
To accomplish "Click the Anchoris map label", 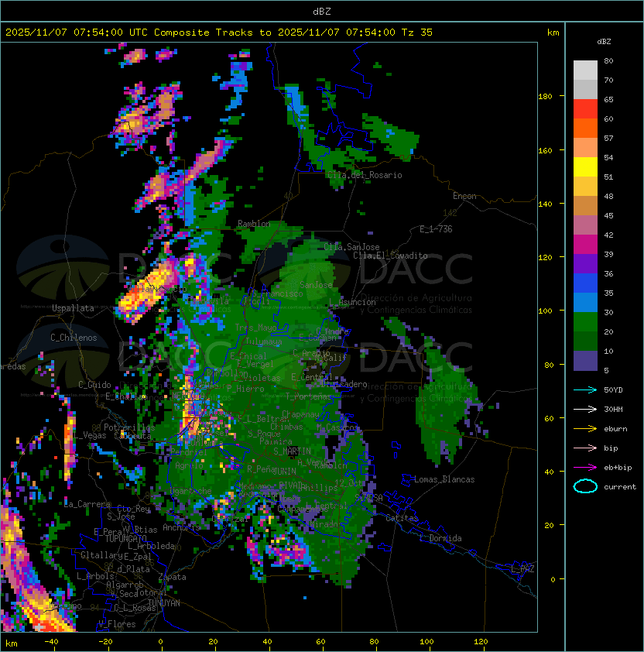I will tap(181, 527).
